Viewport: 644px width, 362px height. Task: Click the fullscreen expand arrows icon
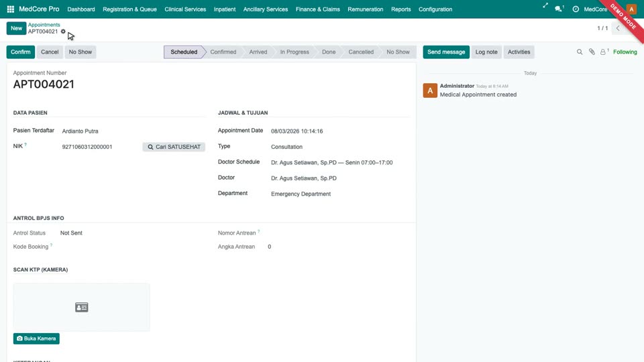pos(545,6)
